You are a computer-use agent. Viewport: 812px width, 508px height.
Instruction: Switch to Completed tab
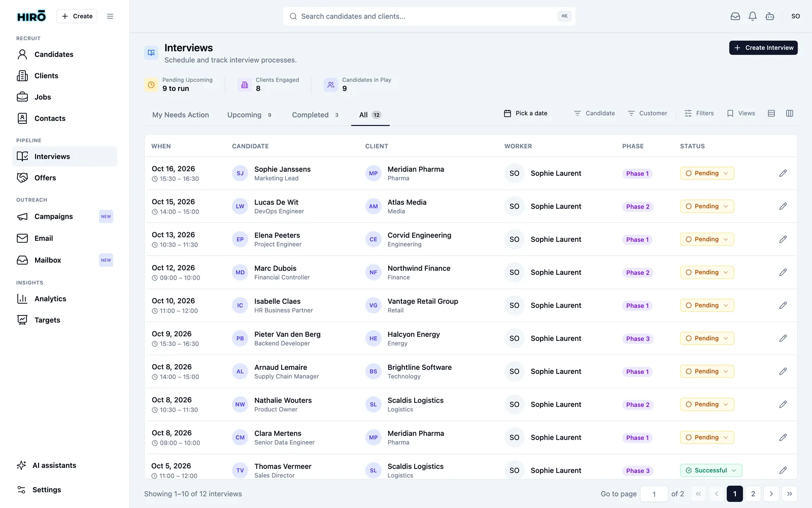tap(315, 115)
